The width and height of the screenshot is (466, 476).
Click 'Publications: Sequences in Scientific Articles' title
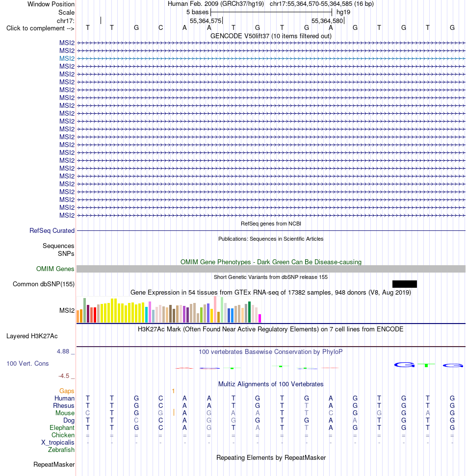271,239
